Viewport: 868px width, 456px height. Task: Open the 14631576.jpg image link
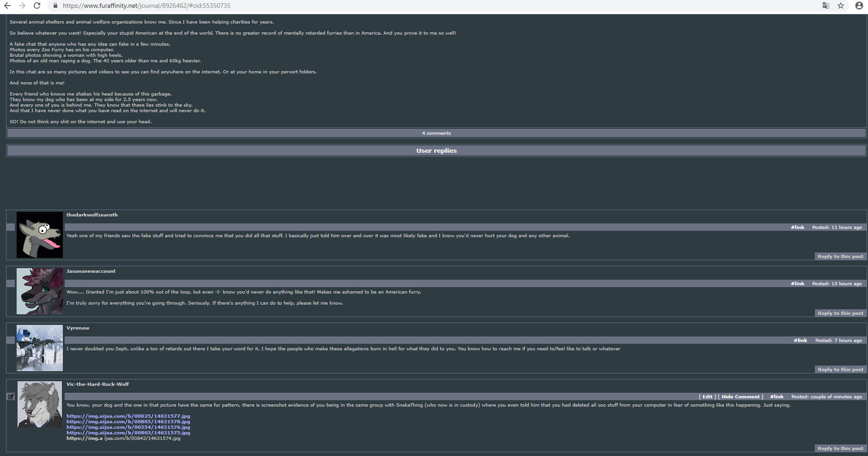point(128,427)
